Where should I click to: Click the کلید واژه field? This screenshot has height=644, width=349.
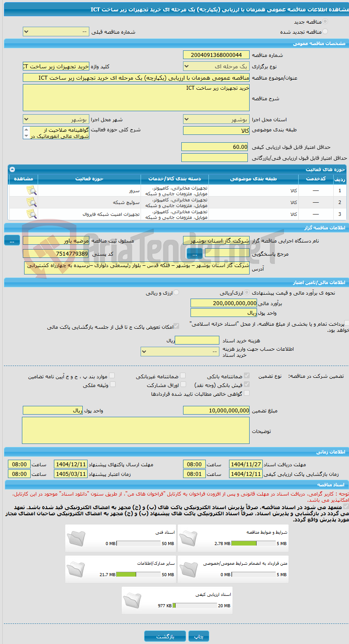pos(56,67)
